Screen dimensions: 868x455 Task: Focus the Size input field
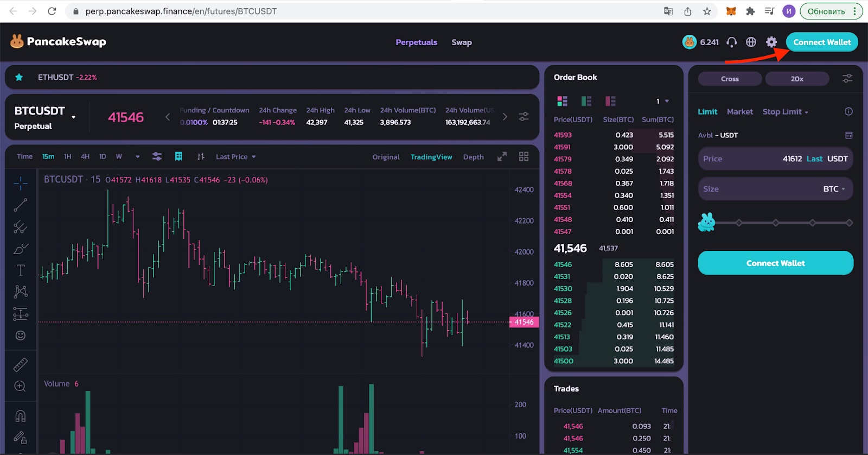click(775, 189)
